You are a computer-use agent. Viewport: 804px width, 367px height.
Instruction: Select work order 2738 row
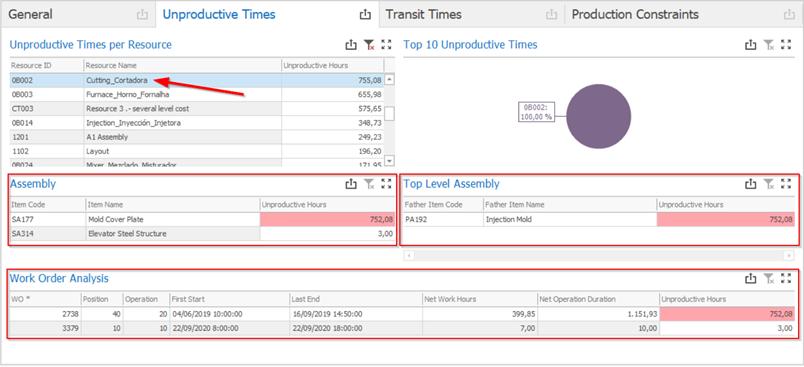pyautogui.click(x=402, y=314)
